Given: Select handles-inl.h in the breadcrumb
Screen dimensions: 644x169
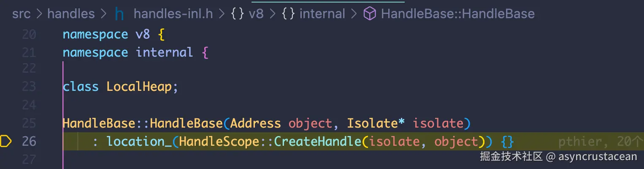Looking at the screenshot, I should tap(173, 14).
